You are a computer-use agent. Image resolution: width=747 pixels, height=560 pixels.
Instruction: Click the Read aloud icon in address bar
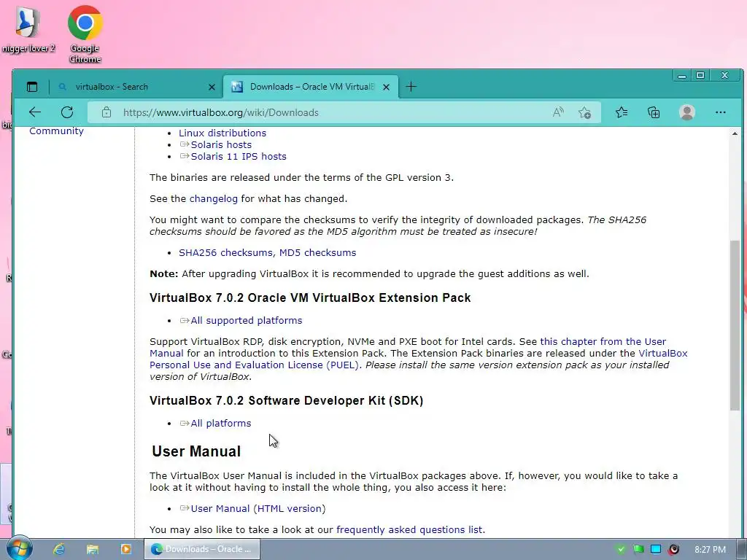coord(558,112)
